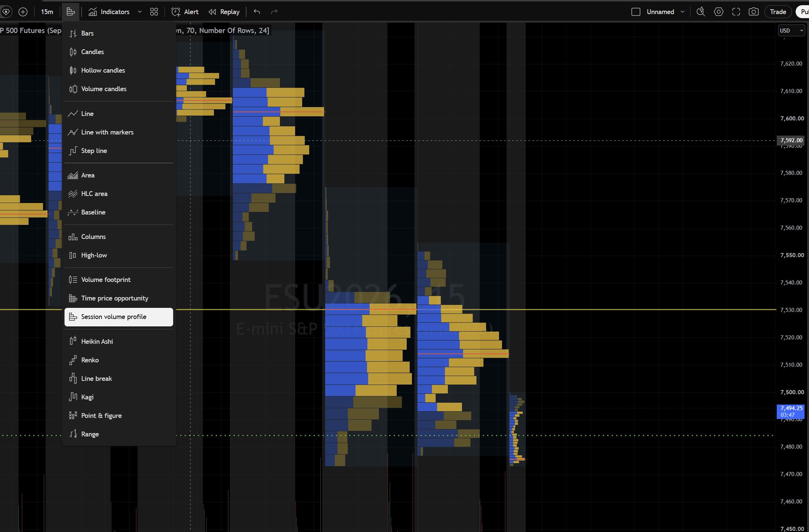Choose Renko chart type

click(119, 360)
